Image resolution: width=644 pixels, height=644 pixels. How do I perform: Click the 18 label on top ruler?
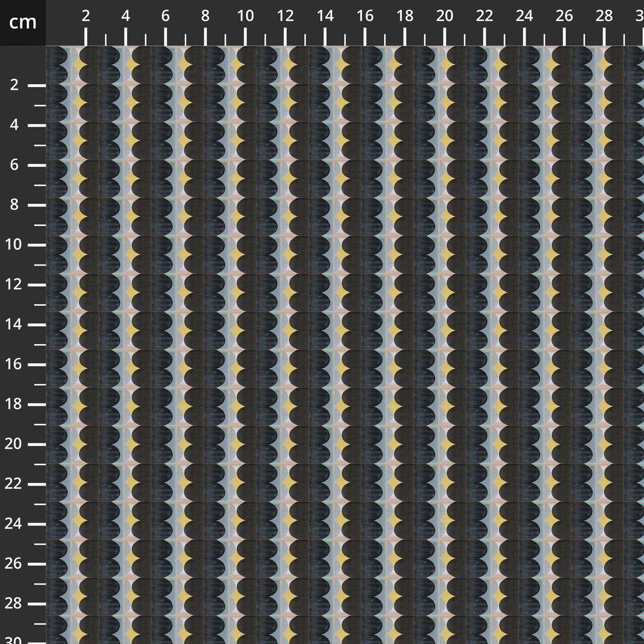405,16
